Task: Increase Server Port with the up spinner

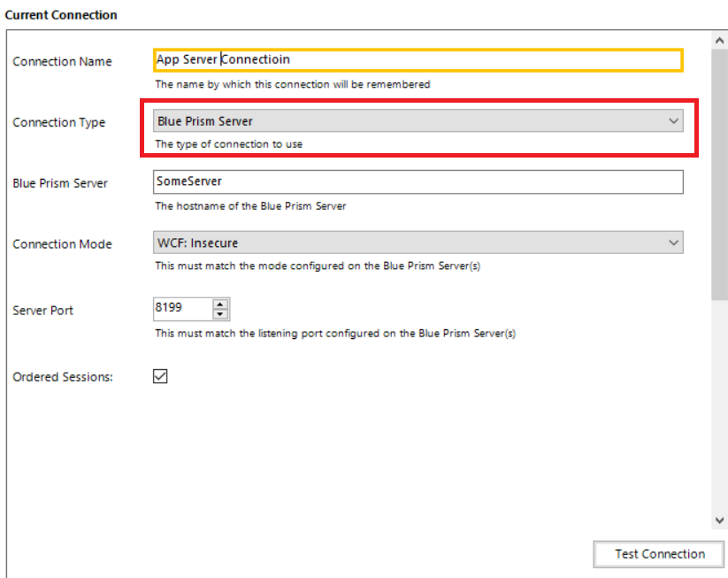Action: click(221, 304)
